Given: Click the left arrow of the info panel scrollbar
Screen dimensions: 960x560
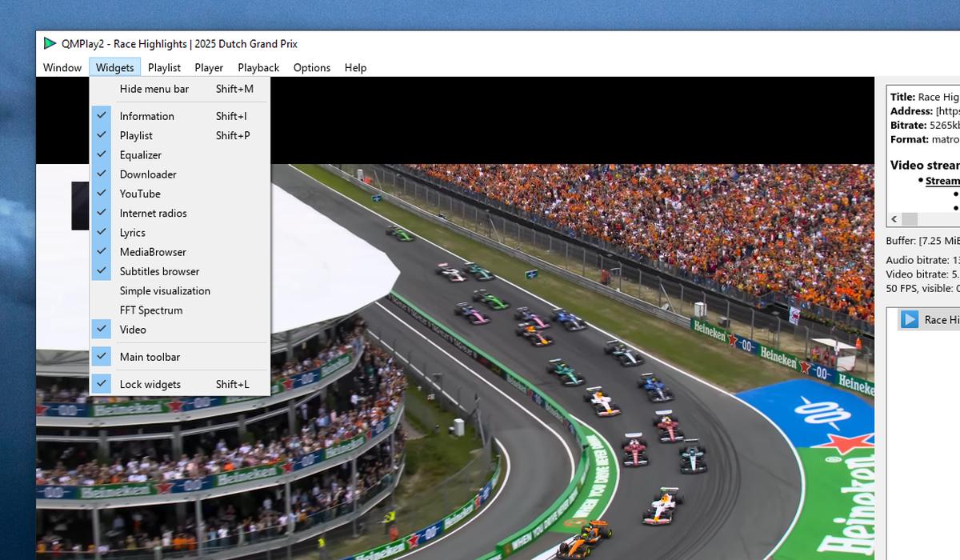Looking at the screenshot, I should click(894, 219).
